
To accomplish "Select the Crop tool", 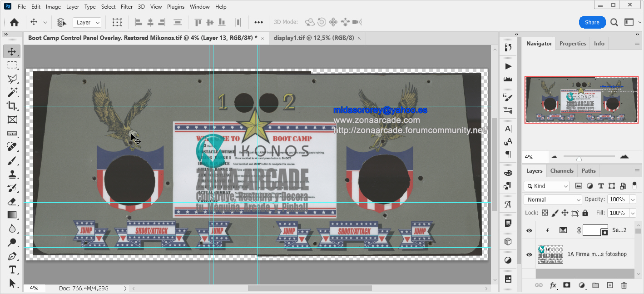I will [x=12, y=106].
